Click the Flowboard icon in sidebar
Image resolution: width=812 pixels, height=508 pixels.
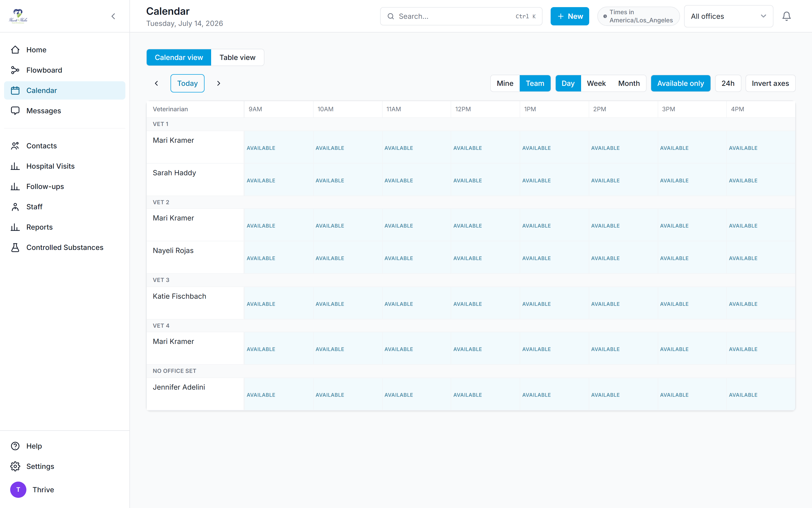15,70
